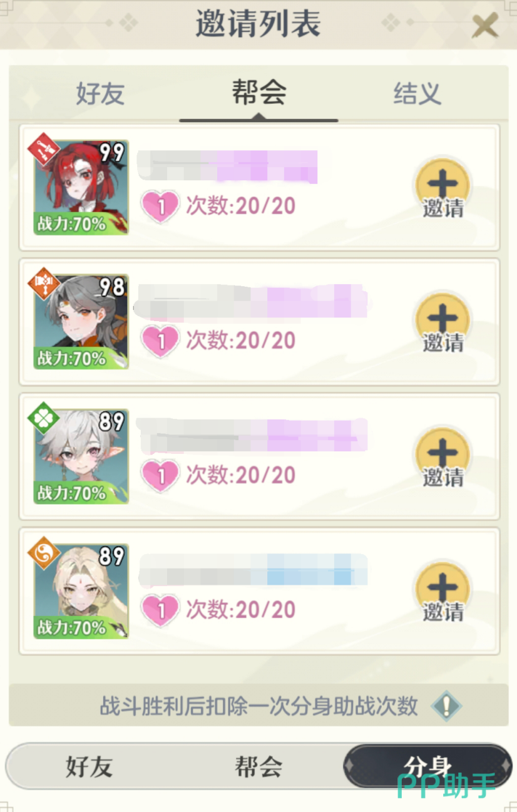Tap the red sword class badge
517x812 pixels.
click(44, 149)
